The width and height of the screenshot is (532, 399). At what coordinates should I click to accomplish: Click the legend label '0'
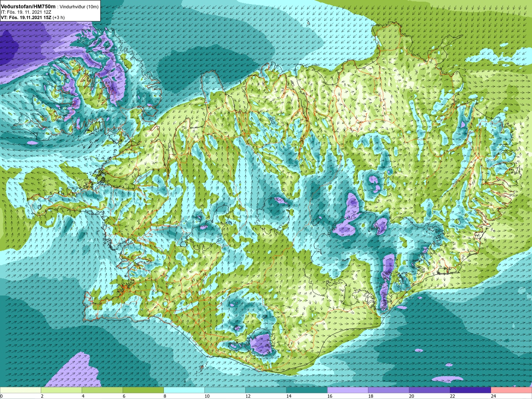pos(1,396)
